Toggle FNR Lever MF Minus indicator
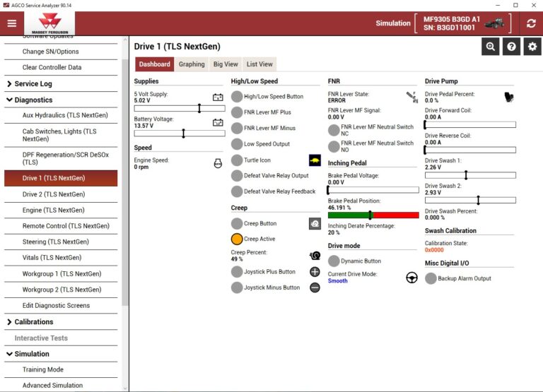Screen dimensions: 543x392 (237, 128)
